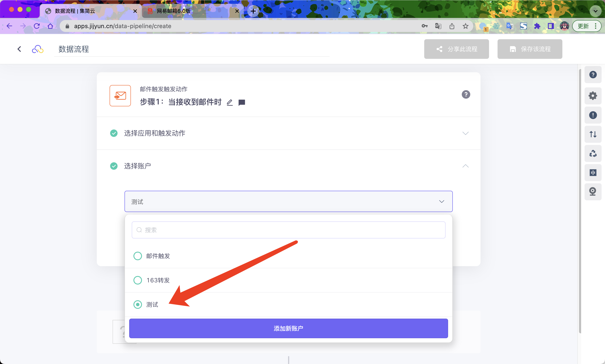Click the comment icon beside step title
605x364 pixels.
(x=242, y=103)
